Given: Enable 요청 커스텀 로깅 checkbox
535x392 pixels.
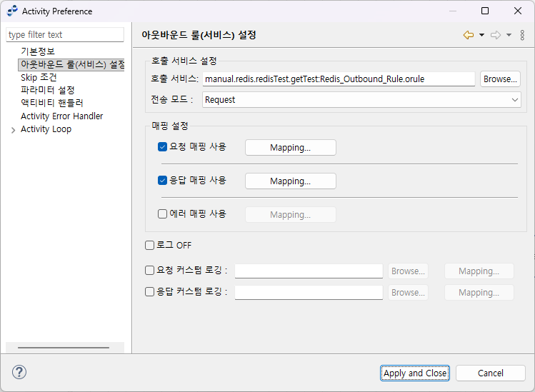Looking at the screenshot, I should [150, 271].
